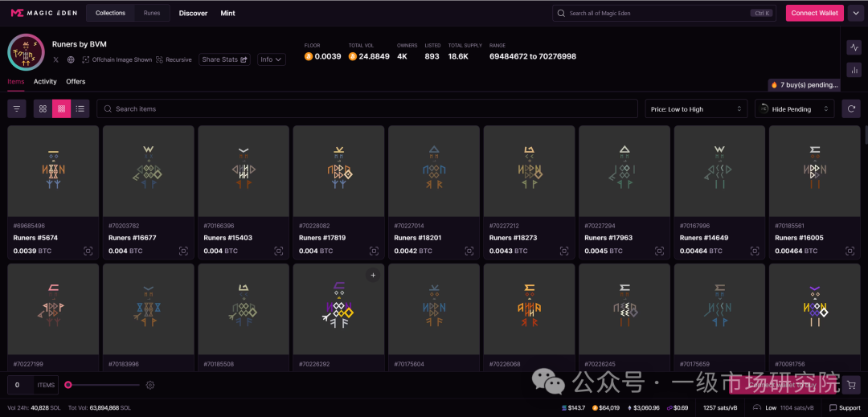
Task: Switch to small grid view
Action: (61, 109)
